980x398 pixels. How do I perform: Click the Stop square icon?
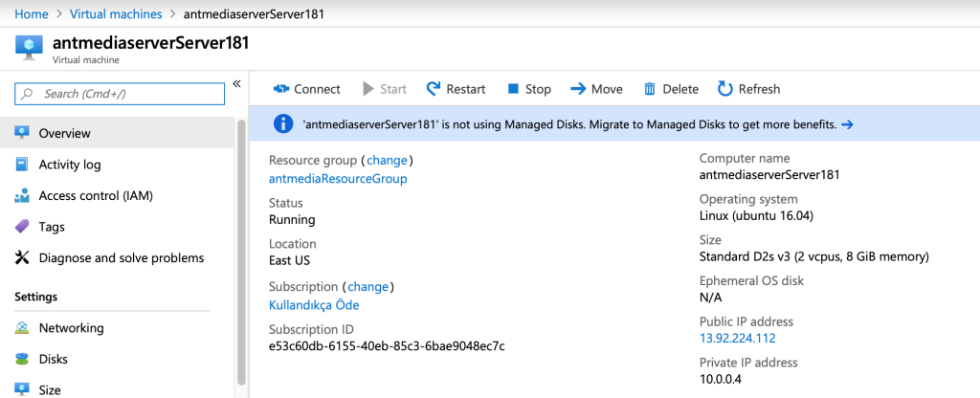coord(513,89)
